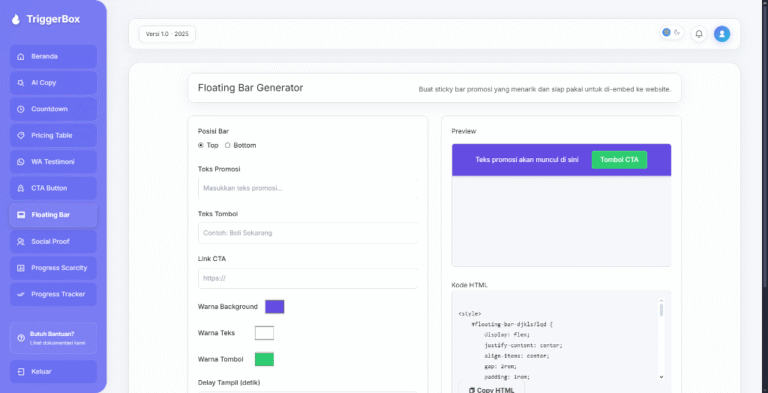Viewport: 768px width, 393px height.
Task: Open the notification bell icon
Action: click(x=699, y=34)
